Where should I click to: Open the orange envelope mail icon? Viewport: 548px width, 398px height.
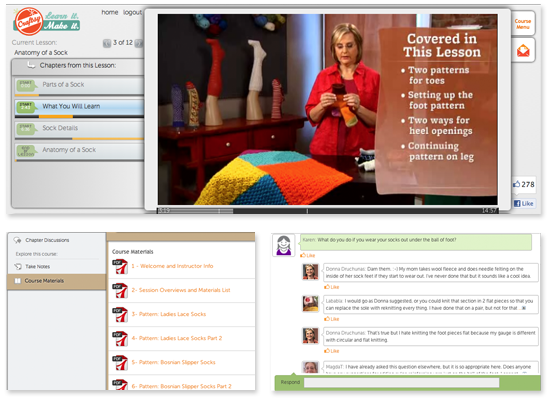[x=523, y=51]
